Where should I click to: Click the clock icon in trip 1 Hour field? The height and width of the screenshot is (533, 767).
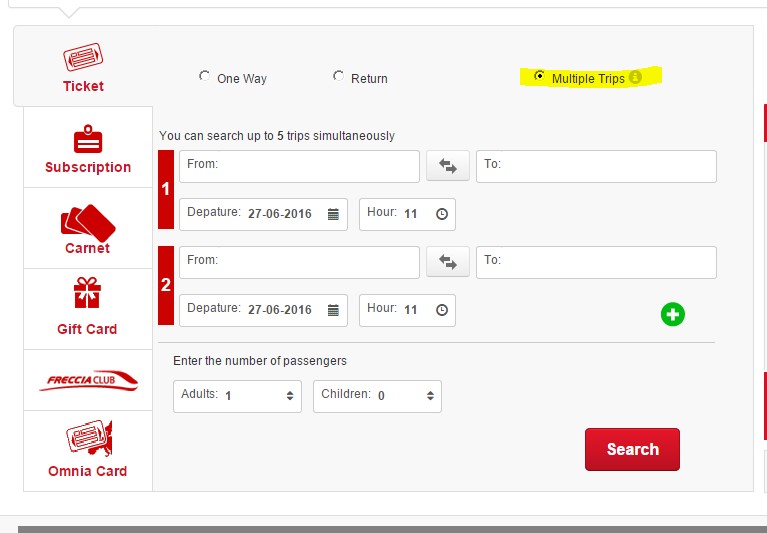point(440,214)
